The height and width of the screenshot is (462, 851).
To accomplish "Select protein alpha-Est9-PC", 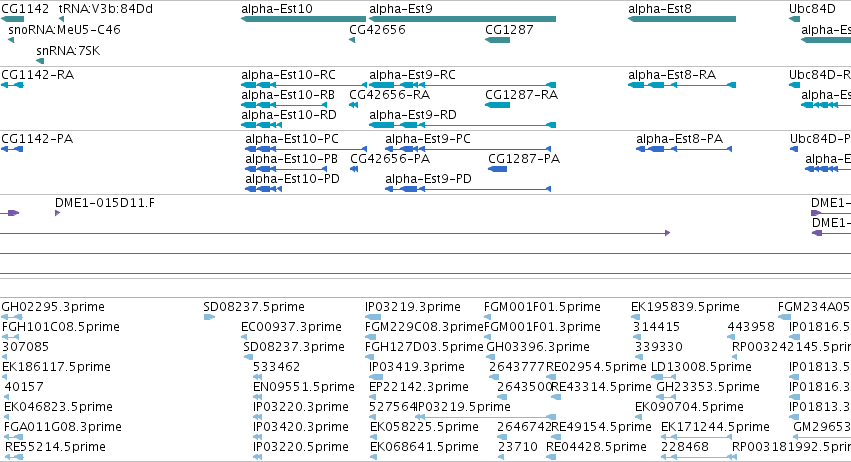I will pos(468,149).
